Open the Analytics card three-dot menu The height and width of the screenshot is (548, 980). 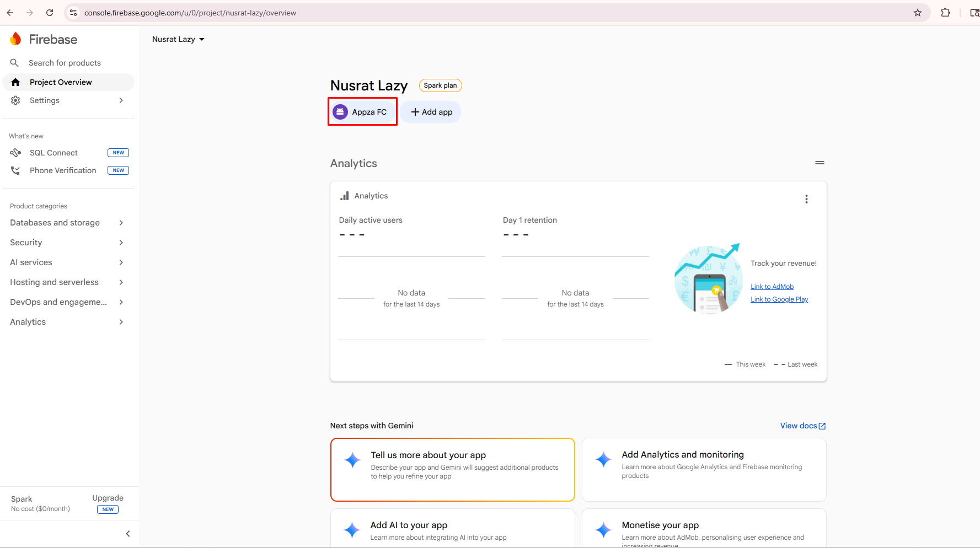806,199
